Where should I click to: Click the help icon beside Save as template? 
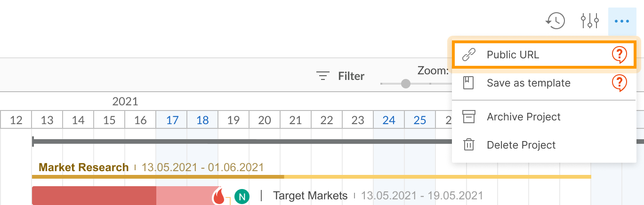620,83
